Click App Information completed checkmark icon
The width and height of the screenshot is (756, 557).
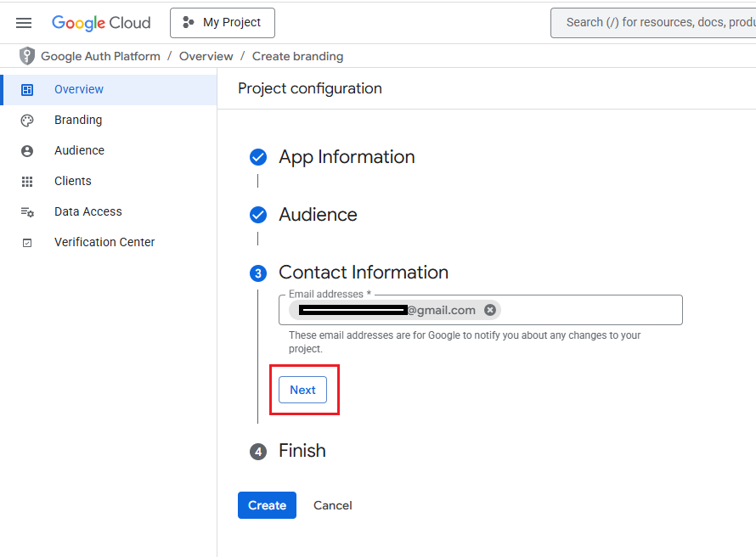pyautogui.click(x=258, y=157)
